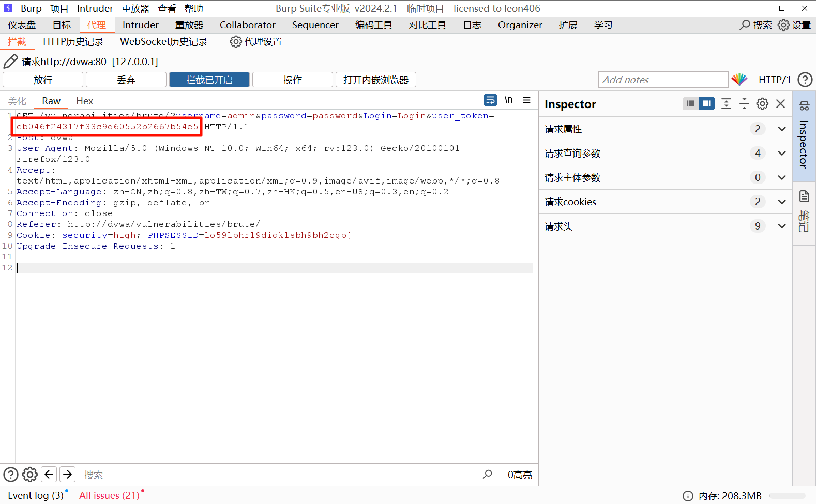Viewport: 816px width, 504px height.
Task: Open the Organizer tab
Action: click(x=520, y=25)
